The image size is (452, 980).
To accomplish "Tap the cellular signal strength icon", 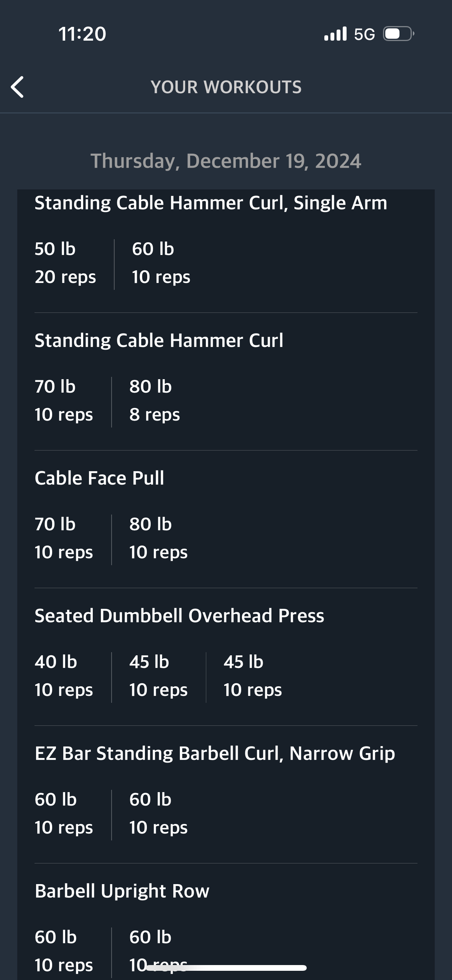I will pyautogui.click(x=335, y=34).
